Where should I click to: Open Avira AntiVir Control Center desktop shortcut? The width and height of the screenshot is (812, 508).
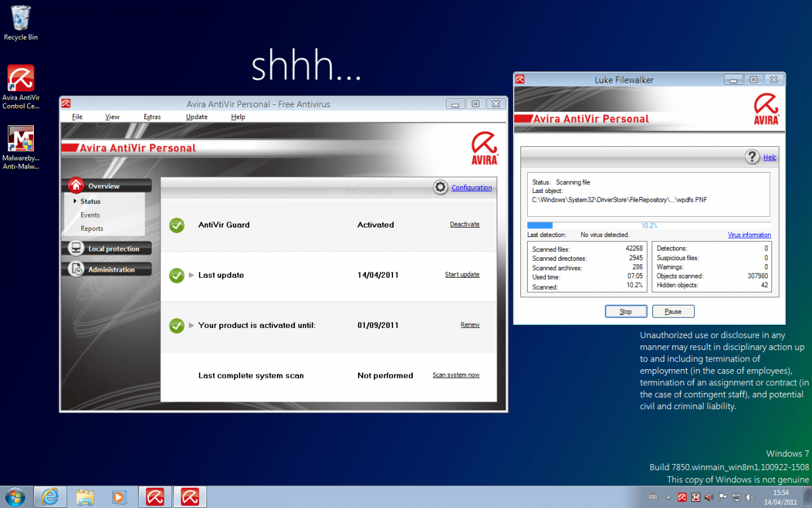[x=20, y=87]
